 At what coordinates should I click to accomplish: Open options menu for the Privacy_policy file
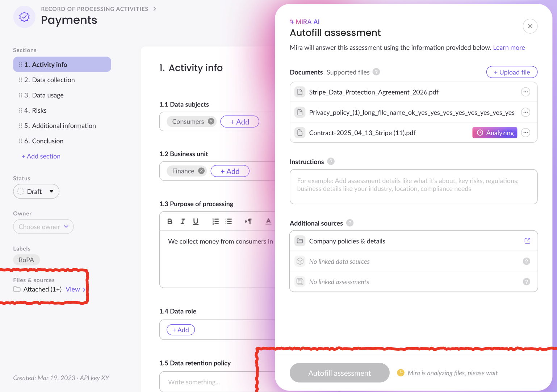coord(525,112)
